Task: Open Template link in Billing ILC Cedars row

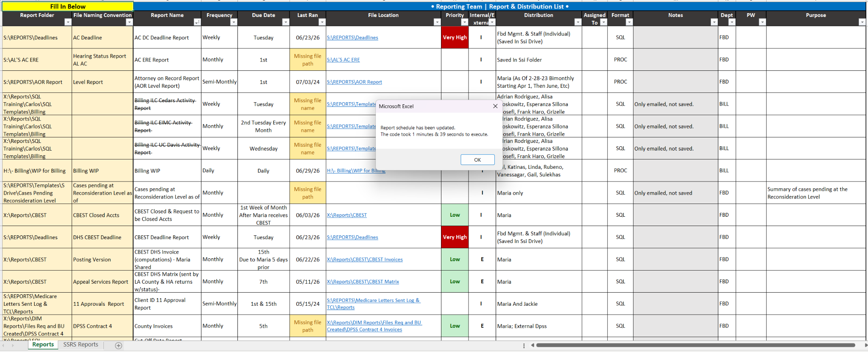Action: 351,104
